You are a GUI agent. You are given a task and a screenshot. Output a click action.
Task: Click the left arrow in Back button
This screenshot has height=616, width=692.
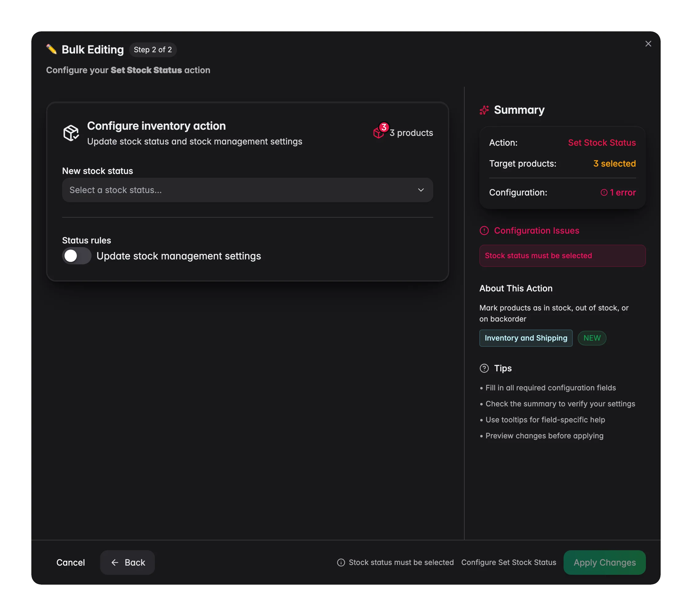click(115, 563)
